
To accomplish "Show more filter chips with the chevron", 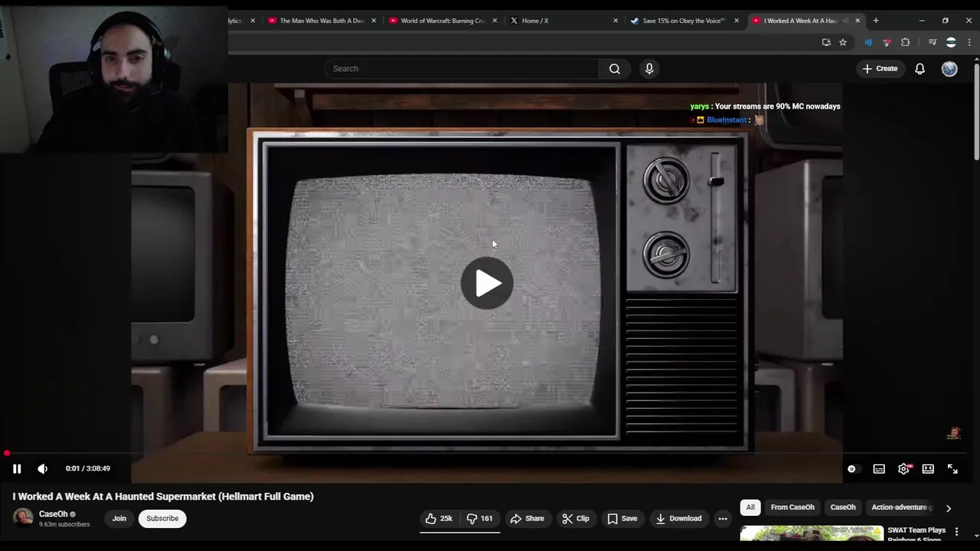I will (x=949, y=507).
